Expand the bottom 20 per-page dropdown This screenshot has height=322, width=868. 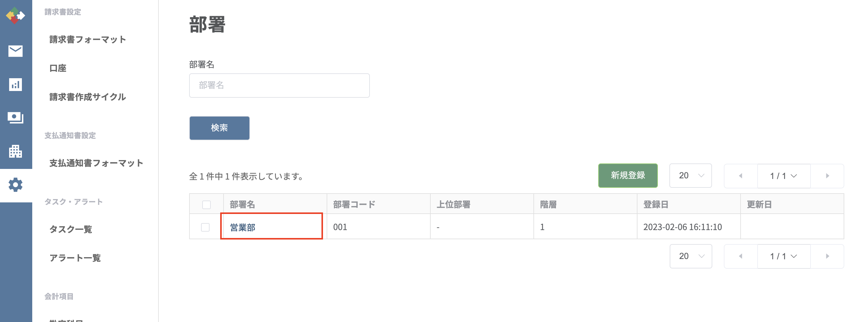(x=691, y=256)
